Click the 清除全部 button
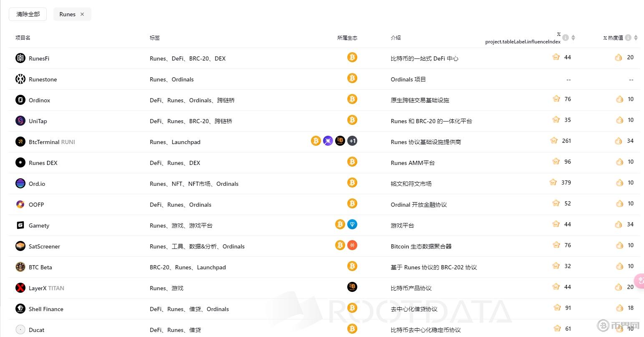The width and height of the screenshot is (644, 337). click(x=28, y=14)
